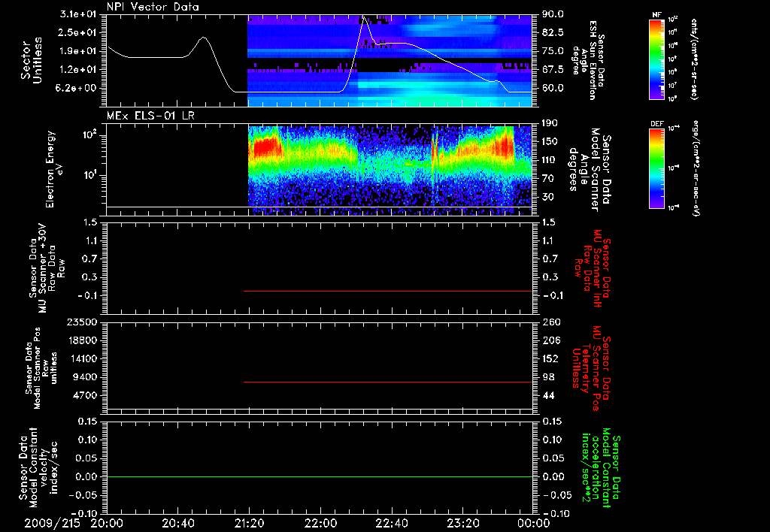770x532 pixels.
Task: Click the red line in MU Scanner +30V panel
Action: pyautogui.click(x=388, y=291)
